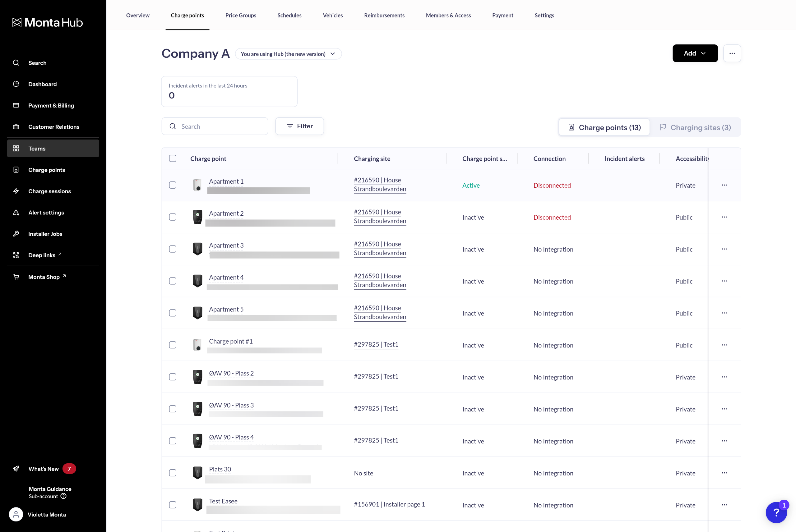Viewport: 796px width, 532px height.
Task: Switch to the Price Groups tab
Action: coord(241,15)
